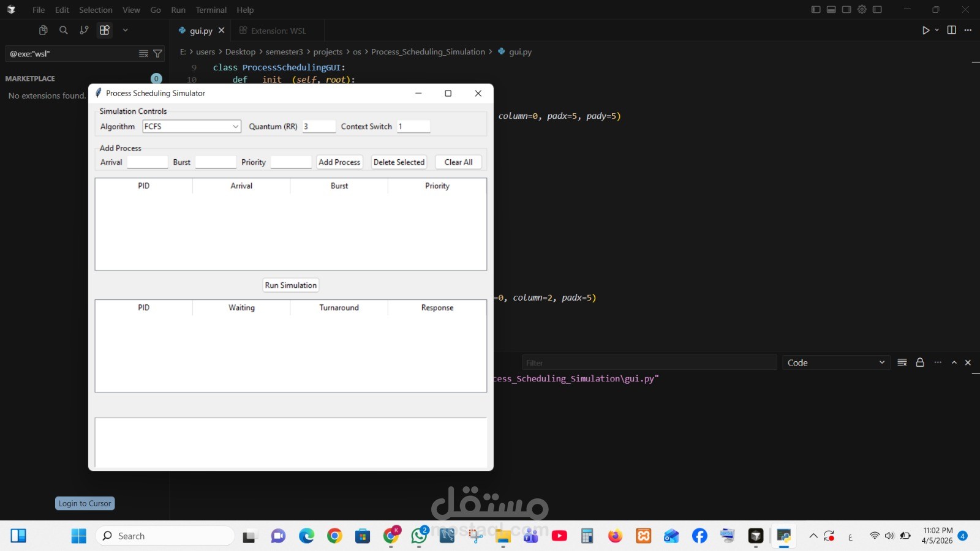Split the editor to the right
This screenshot has width=980, height=551.
[952, 30]
